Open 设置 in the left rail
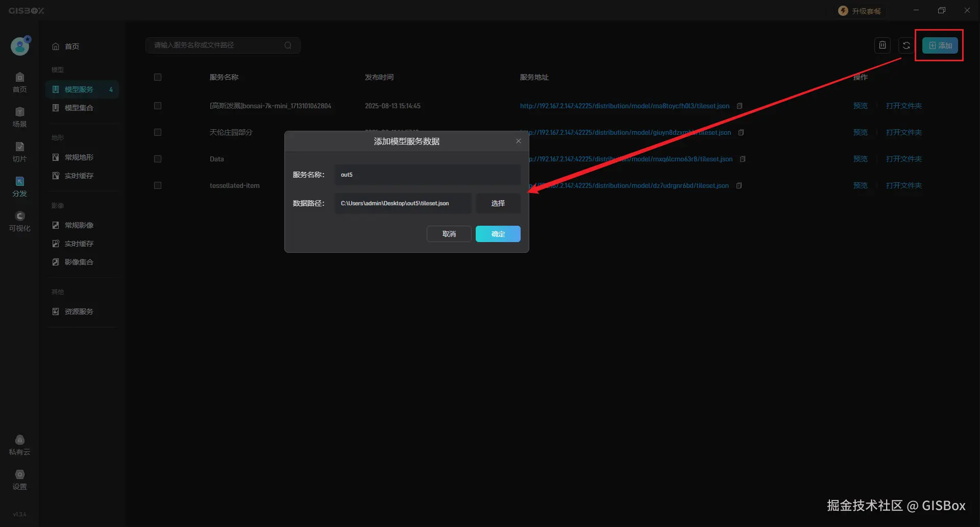 (19, 480)
